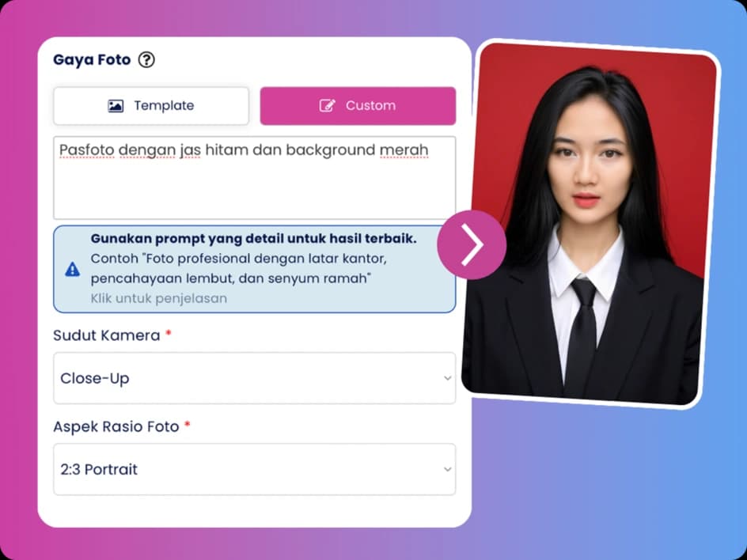Switch to the Template style tab
The width and height of the screenshot is (747, 560).
(151, 106)
